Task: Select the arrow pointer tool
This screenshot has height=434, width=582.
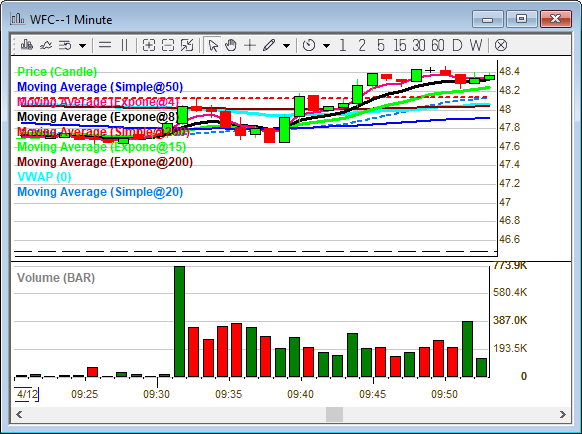Action: click(213, 46)
